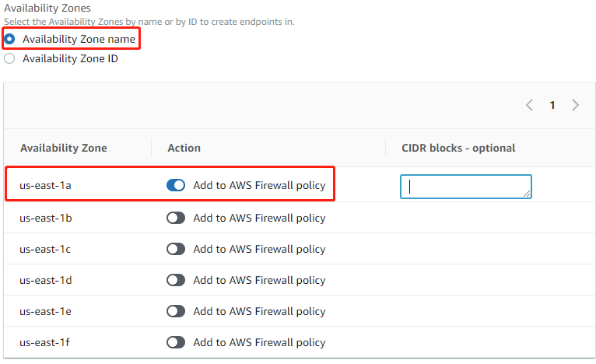596x364 pixels.
Task: Click the us-east-1f zone cell
Action: [44, 343]
